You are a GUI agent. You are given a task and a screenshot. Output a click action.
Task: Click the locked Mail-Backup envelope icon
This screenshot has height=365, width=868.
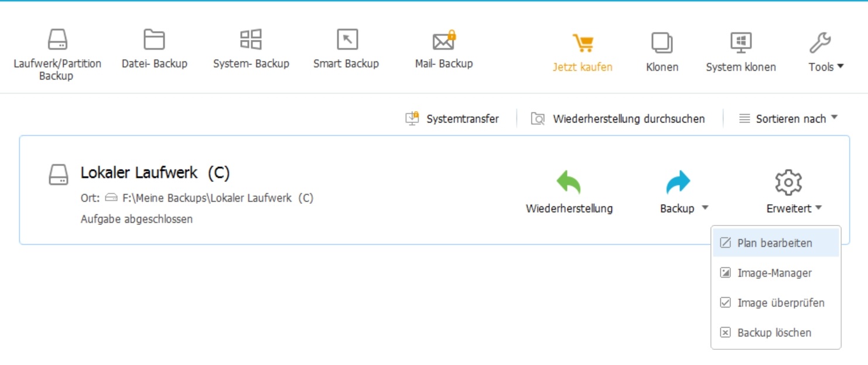[444, 40]
